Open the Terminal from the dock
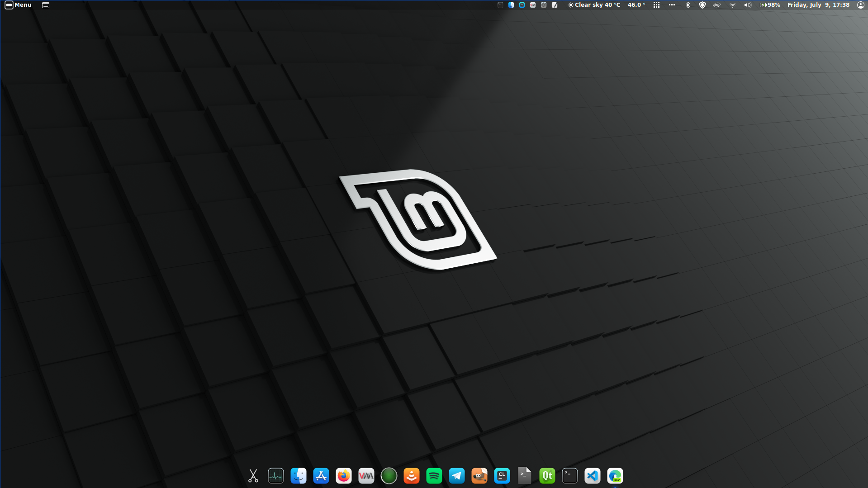Screen dimensions: 868x488 (x=570, y=476)
